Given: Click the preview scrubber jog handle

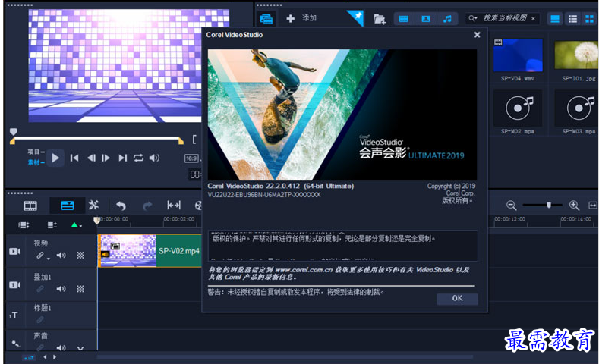Looking at the screenshot, I should coord(14,132).
